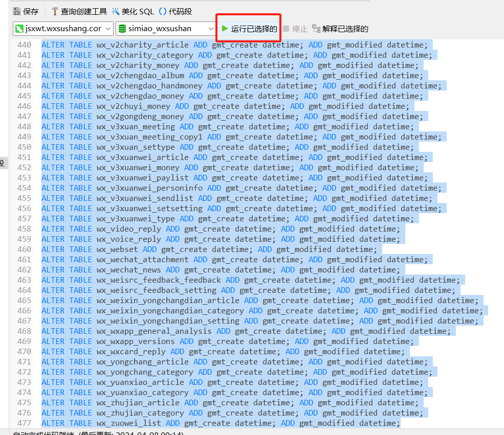Click wx_v3xuan_meeting_copy1 table name
This screenshot has height=435, width=504.
tap(149, 137)
